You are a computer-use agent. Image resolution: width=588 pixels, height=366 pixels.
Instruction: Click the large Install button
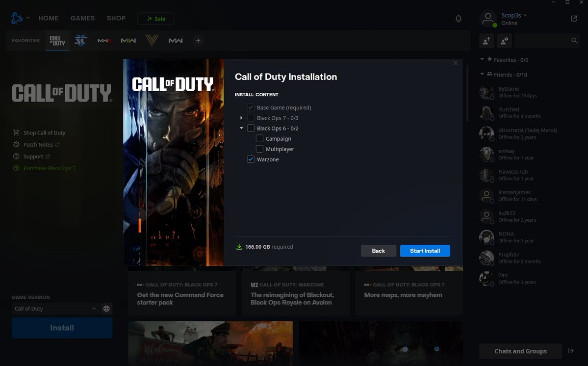click(x=62, y=328)
